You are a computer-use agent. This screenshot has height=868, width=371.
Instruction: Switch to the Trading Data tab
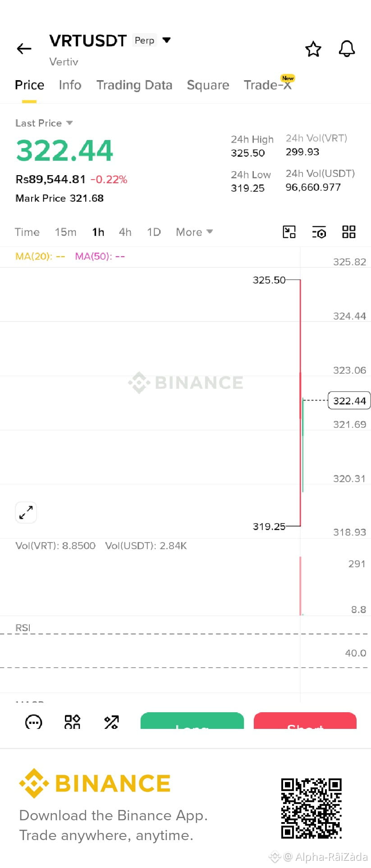(134, 85)
